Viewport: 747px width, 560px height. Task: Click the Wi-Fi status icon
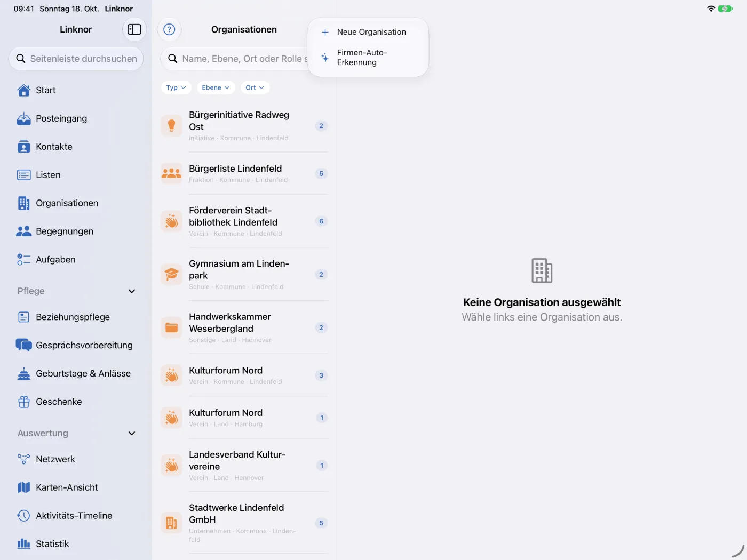pyautogui.click(x=711, y=9)
